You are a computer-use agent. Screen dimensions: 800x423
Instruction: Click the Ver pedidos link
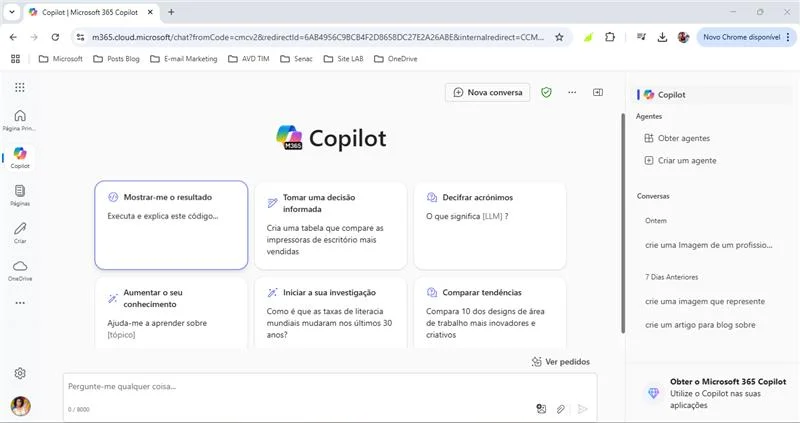561,362
